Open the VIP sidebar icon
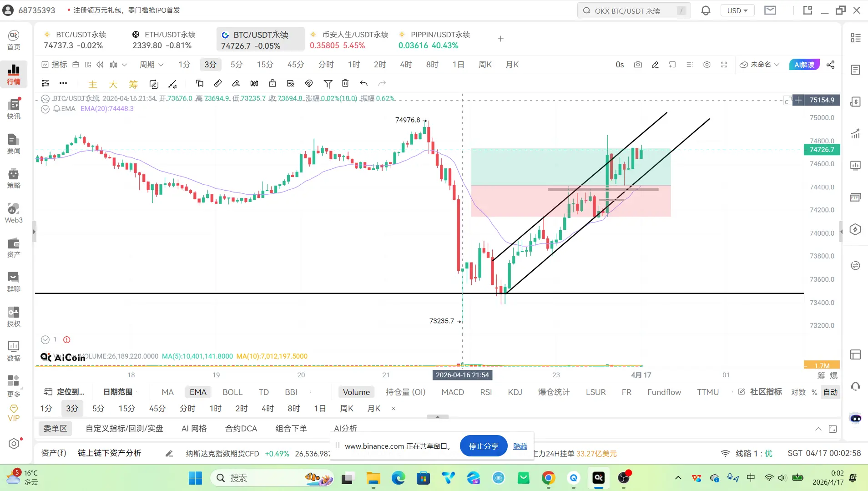868x491 pixels. click(14, 413)
